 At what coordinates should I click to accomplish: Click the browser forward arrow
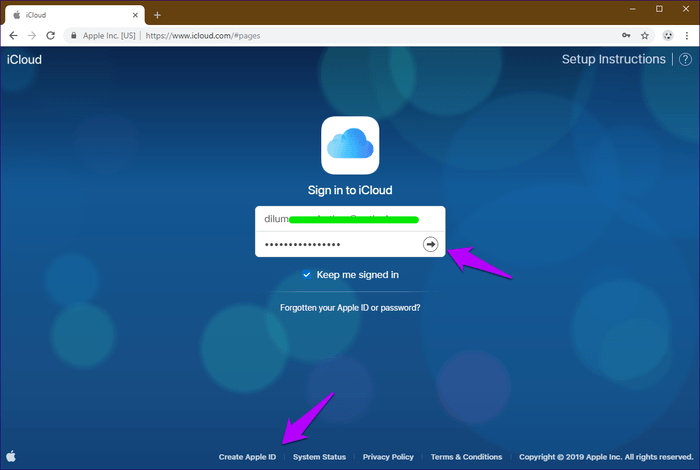pos(32,36)
